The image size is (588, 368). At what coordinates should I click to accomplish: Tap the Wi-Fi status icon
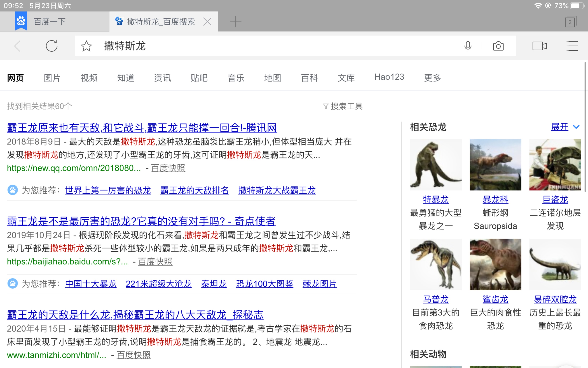(x=538, y=6)
